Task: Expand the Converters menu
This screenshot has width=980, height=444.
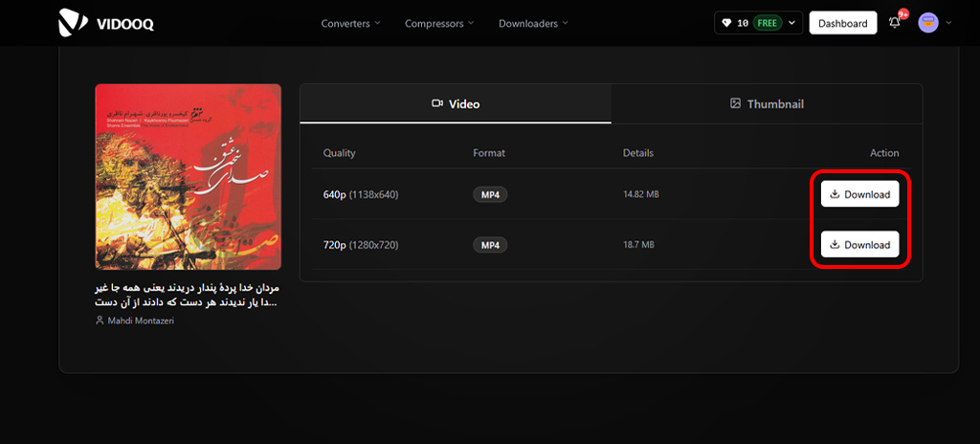Action: coord(350,23)
